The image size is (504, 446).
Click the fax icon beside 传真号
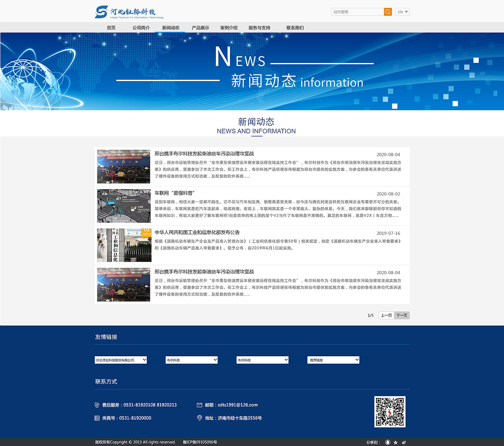[97, 418]
